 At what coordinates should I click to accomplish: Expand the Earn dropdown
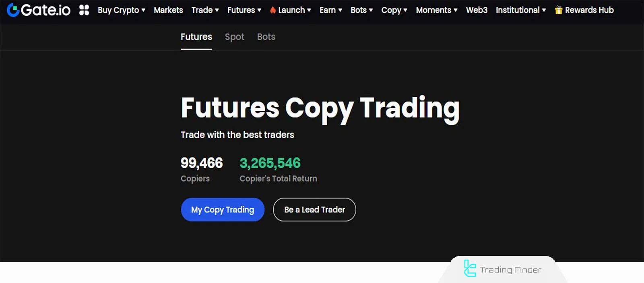328,10
